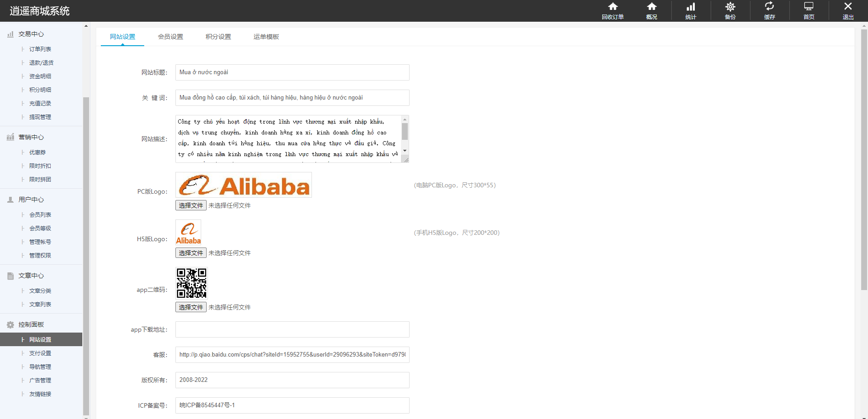Select 退款/退货 in the sidebar
Viewport: 868px width, 419px height.
pos(41,62)
